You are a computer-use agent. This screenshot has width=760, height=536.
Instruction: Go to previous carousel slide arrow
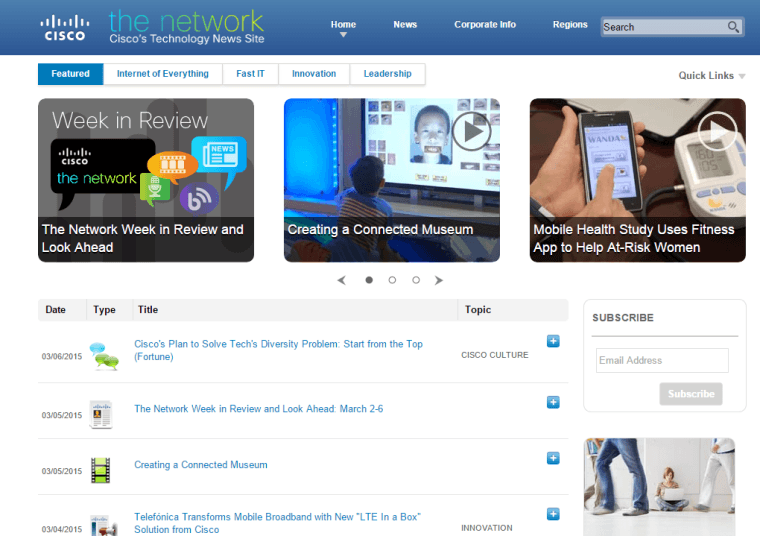click(x=342, y=280)
